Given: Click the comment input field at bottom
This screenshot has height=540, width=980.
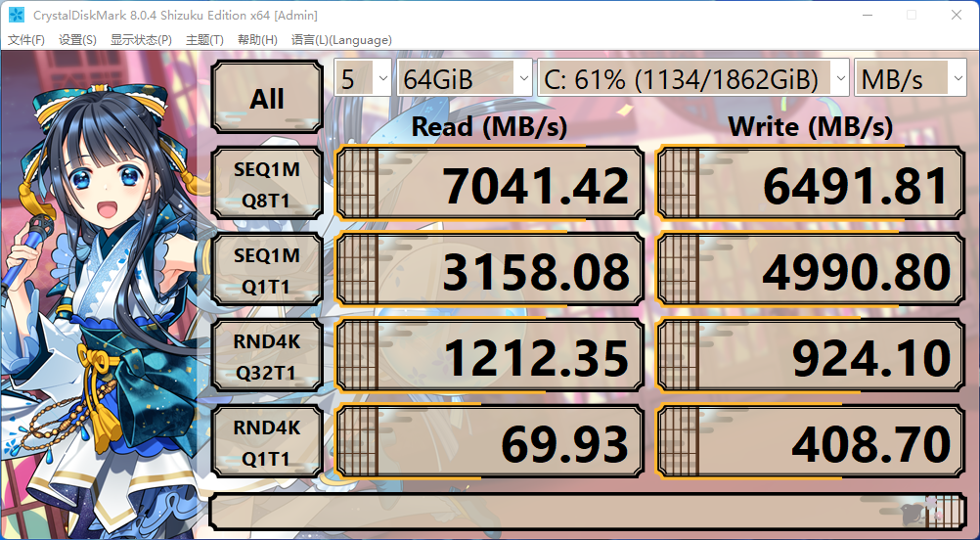Looking at the screenshot, I should pyautogui.click(x=588, y=511).
